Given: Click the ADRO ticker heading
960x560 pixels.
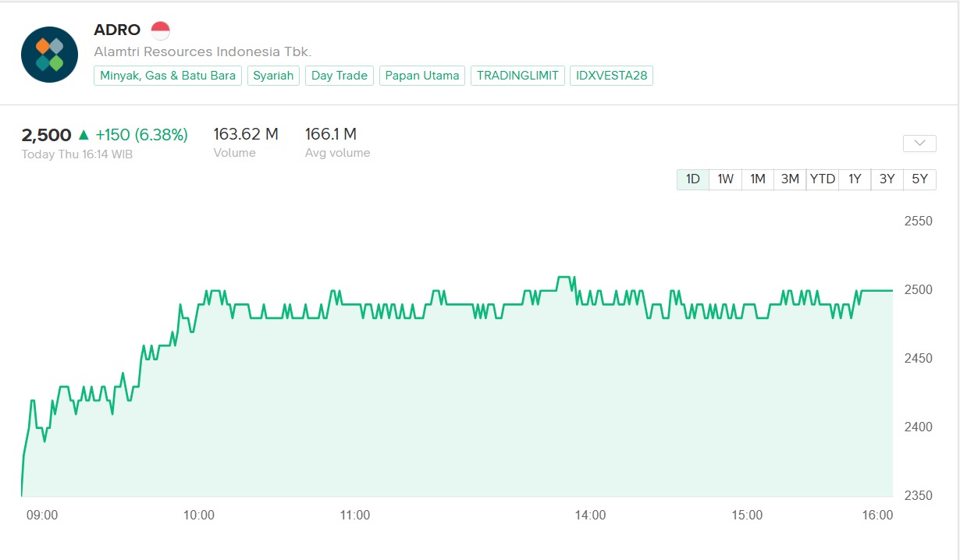Looking at the screenshot, I should tap(117, 30).
